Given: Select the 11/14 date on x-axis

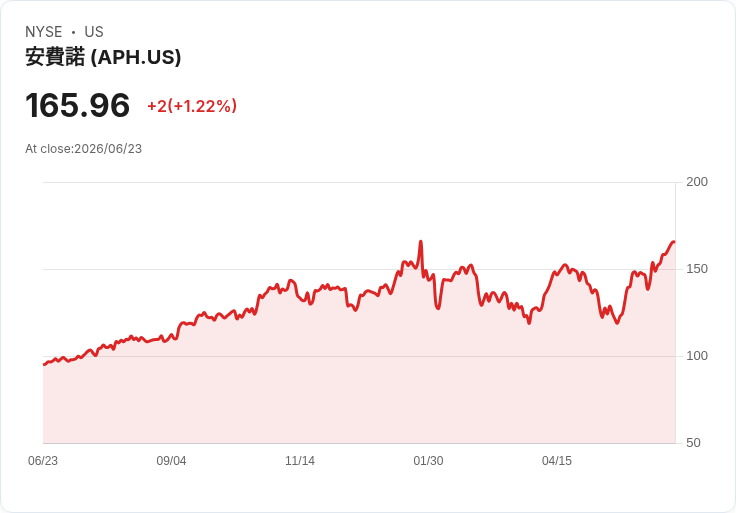Looking at the screenshot, I should [x=300, y=461].
